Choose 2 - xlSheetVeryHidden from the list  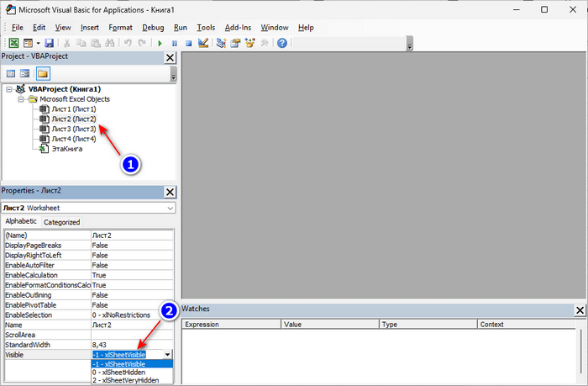click(x=126, y=379)
